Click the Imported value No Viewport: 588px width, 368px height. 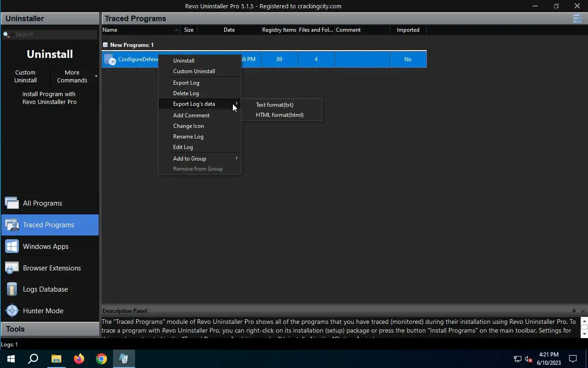click(408, 59)
